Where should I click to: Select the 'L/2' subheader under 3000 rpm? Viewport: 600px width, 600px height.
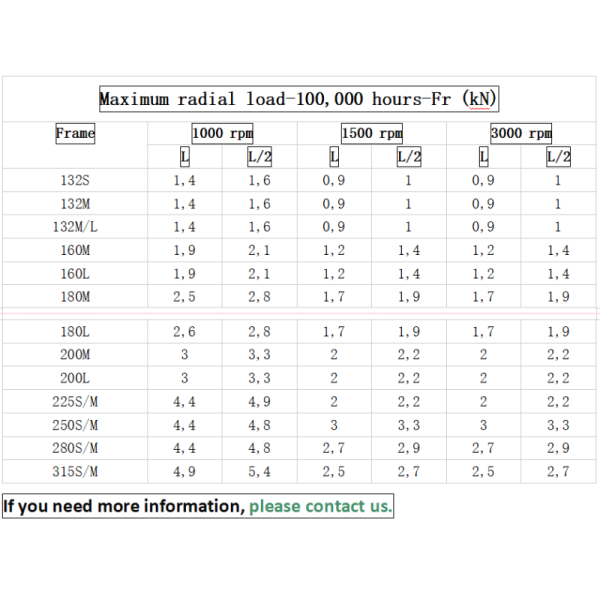click(558, 157)
